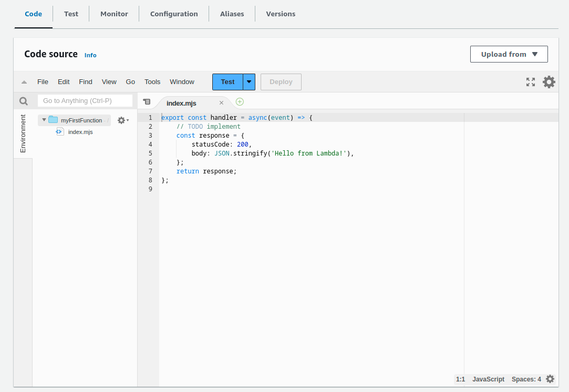The height and width of the screenshot is (392, 569).
Task: Change the Spaces: 4 indentation setting
Action: [x=526, y=379]
